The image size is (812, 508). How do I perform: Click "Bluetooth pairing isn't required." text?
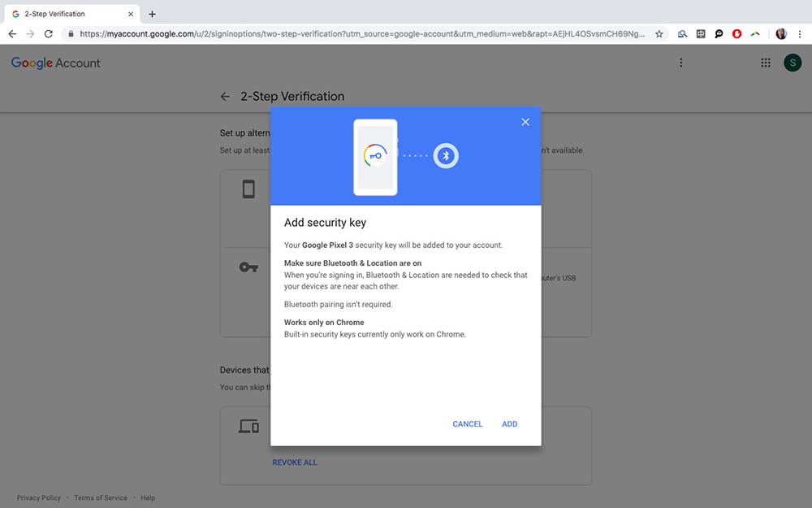(338, 304)
